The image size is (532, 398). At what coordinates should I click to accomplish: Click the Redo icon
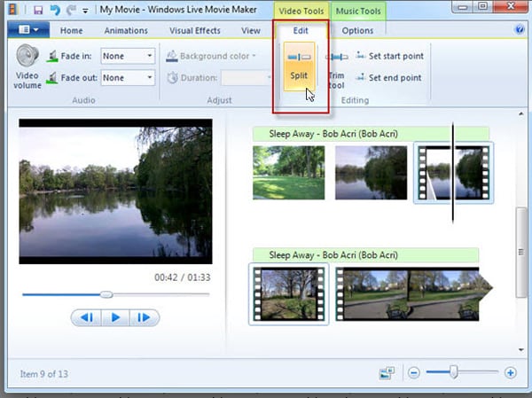pos(71,10)
